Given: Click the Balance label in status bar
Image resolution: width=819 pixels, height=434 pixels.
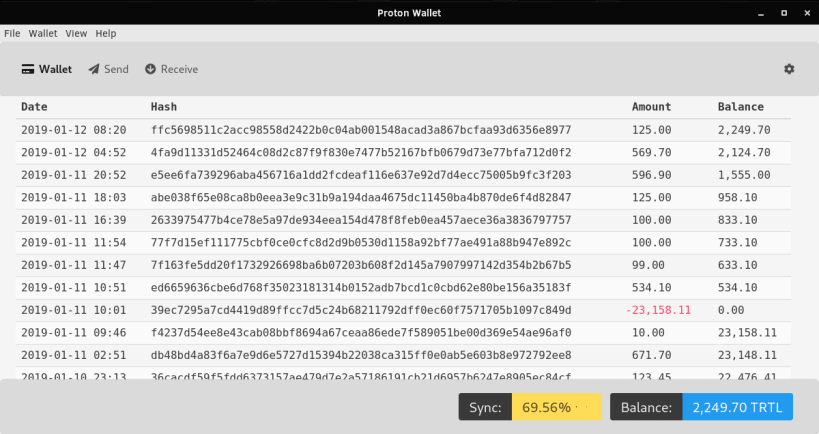Looking at the screenshot, I should coord(646,407).
